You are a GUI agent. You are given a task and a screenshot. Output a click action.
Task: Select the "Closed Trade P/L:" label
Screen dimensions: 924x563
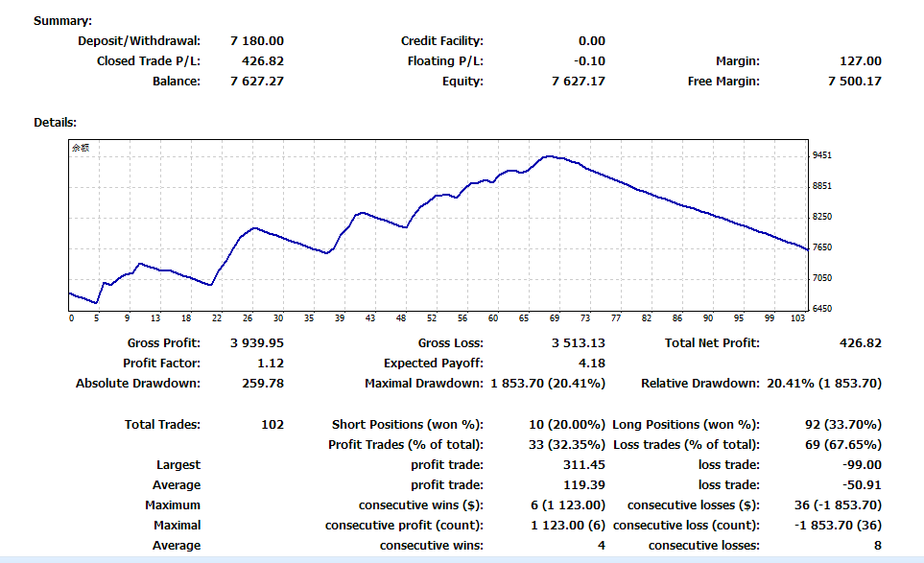click(x=149, y=60)
